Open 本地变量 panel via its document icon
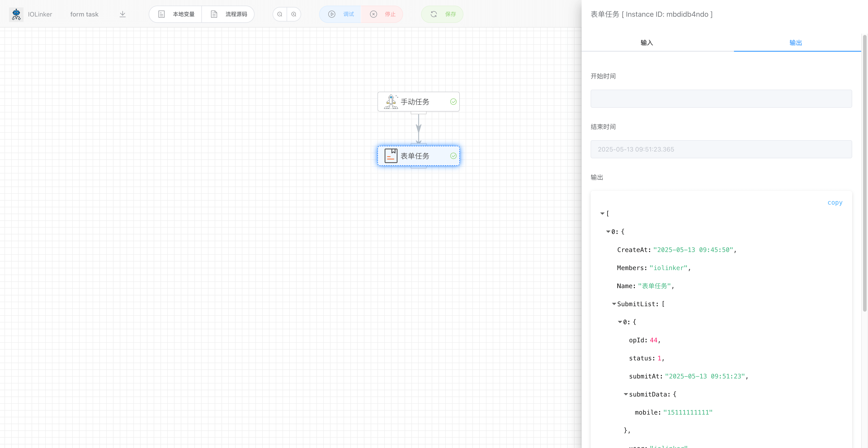The width and height of the screenshot is (868, 448). pyautogui.click(x=161, y=14)
